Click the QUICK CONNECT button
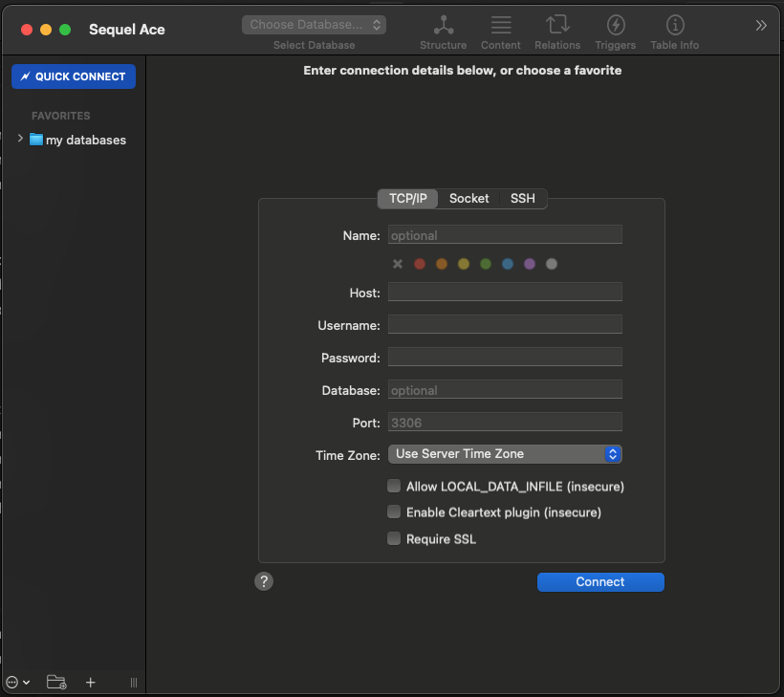 tap(74, 76)
